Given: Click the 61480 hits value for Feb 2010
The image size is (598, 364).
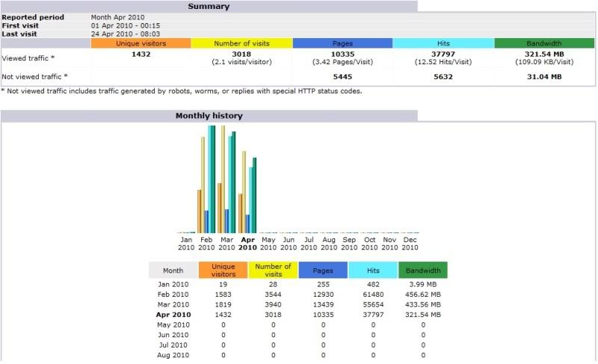Looking at the screenshot, I should point(372,294).
